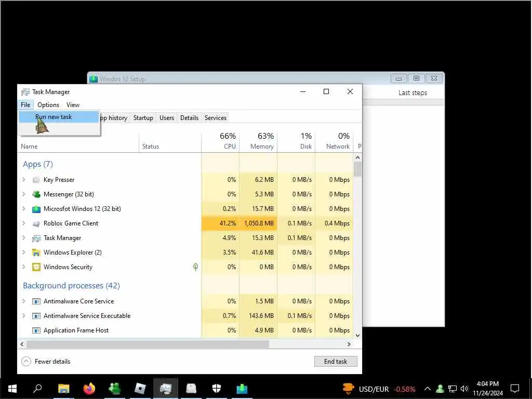Switch to the Users tab
Screen dimensions: 532x399
click(167, 118)
